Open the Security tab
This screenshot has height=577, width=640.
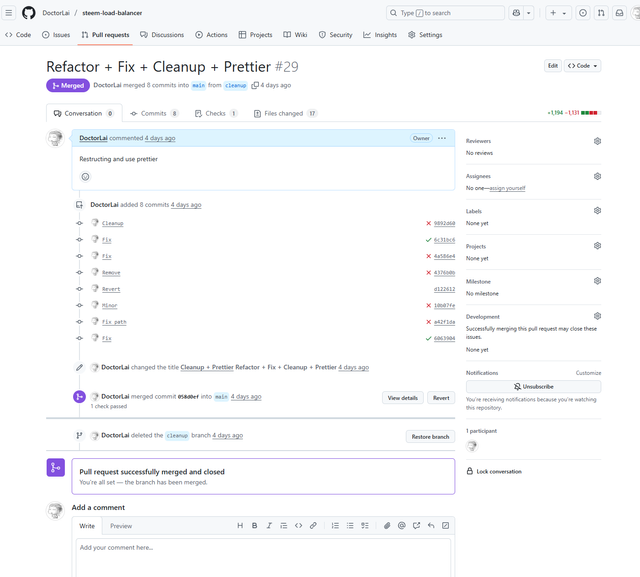point(336,35)
